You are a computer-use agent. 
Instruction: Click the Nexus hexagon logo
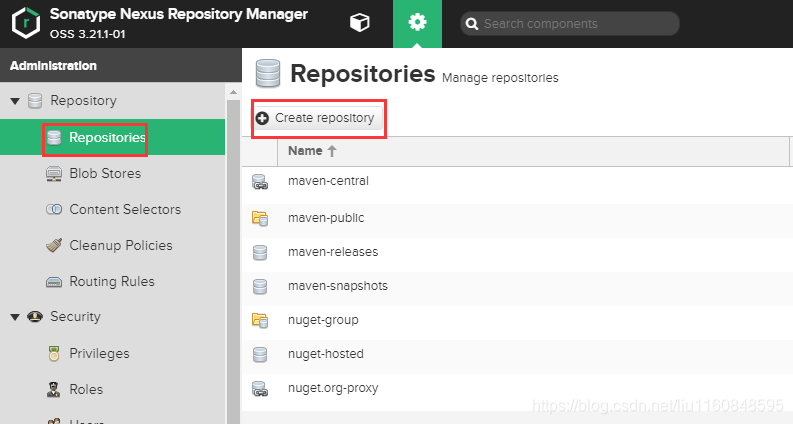(26, 23)
